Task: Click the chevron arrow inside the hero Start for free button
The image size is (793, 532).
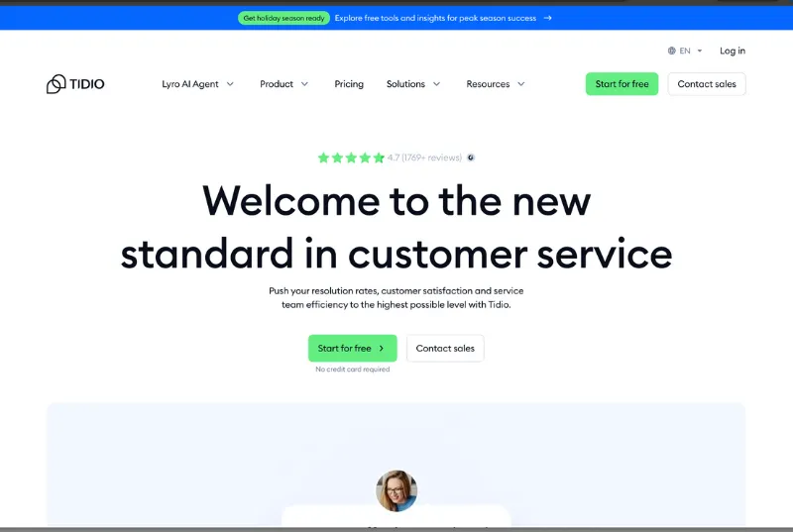Action: pos(382,349)
